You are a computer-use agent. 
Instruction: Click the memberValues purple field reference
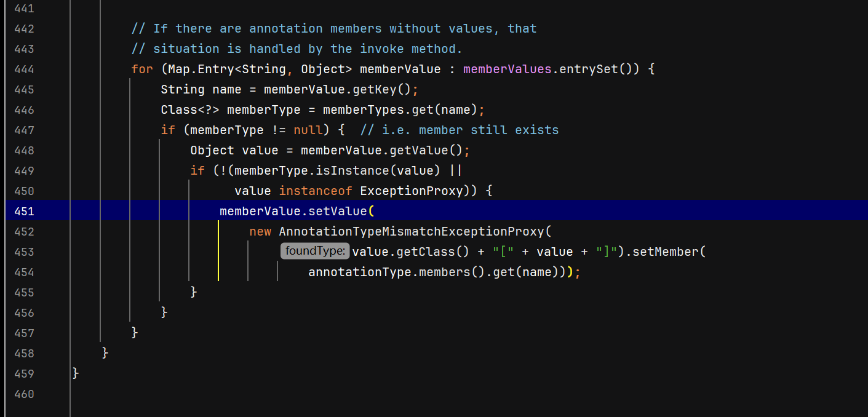tap(507, 69)
